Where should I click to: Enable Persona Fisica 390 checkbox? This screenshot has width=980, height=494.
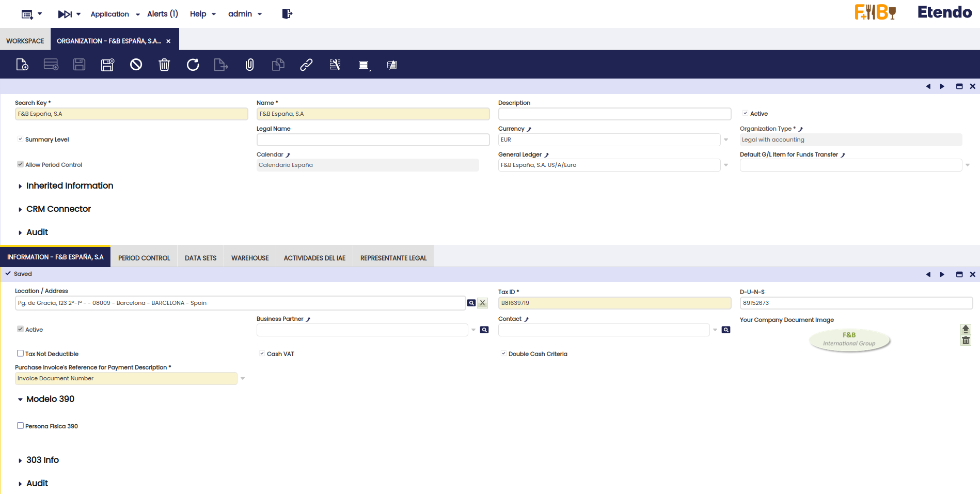(20, 426)
